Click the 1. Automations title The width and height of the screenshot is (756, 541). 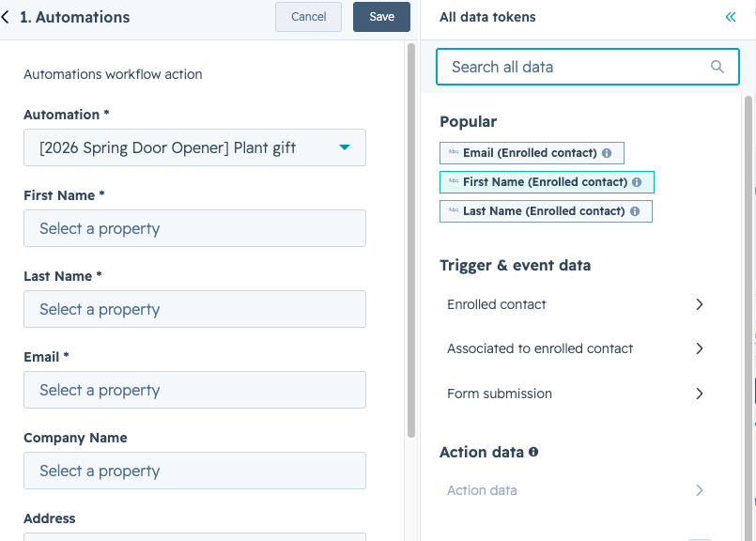75,17
